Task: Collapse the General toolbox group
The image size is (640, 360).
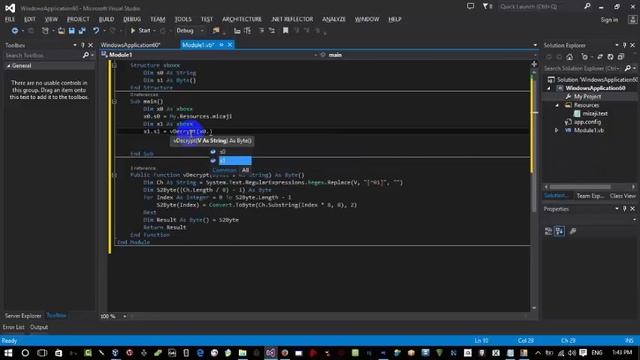Action: point(9,66)
